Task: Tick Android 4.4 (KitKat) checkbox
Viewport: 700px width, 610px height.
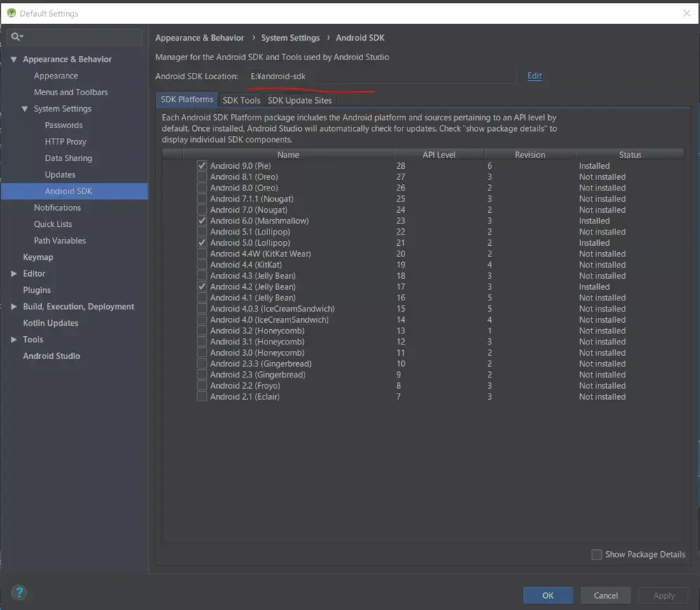Action: [202, 265]
